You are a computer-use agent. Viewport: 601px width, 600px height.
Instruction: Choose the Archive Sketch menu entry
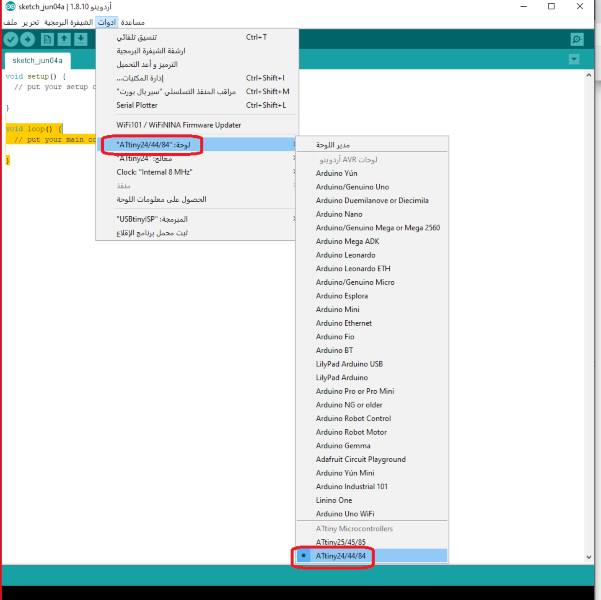click(197, 51)
